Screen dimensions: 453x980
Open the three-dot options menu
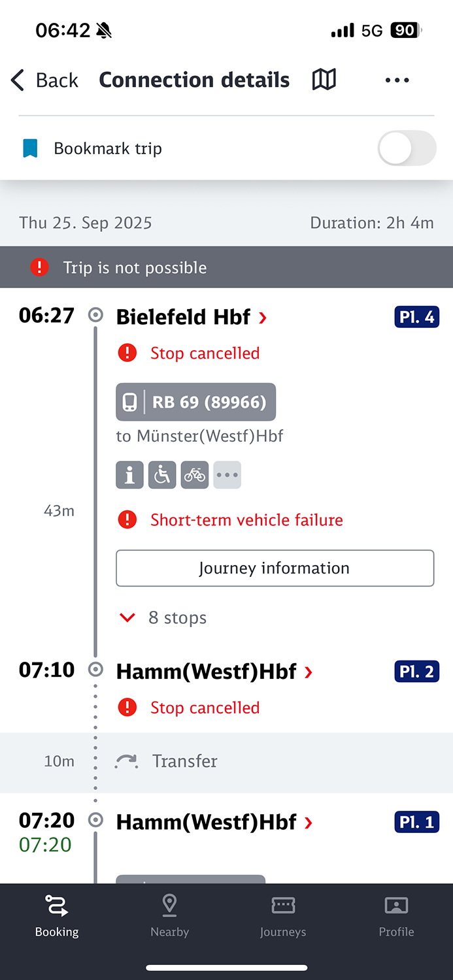click(x=397, y=80)
